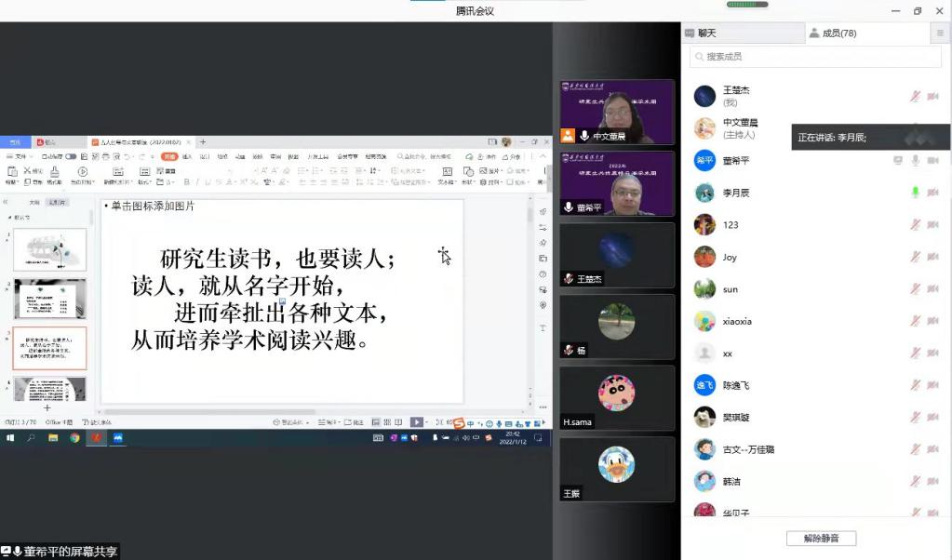This screenshot has width=952, height=560.
Task: Open the members panel hamburger menu
Action: pos(939,33)
